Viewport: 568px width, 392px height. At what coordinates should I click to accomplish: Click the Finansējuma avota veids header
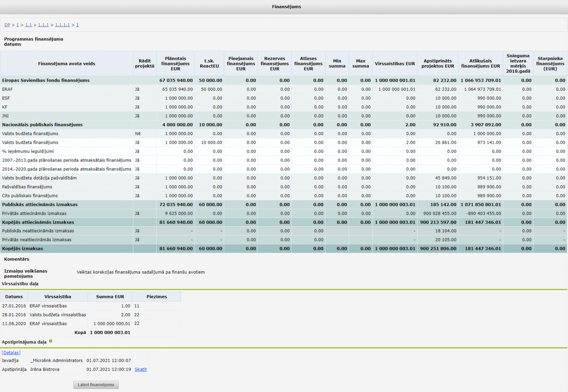pyautogui.click(x=67, y=64)
